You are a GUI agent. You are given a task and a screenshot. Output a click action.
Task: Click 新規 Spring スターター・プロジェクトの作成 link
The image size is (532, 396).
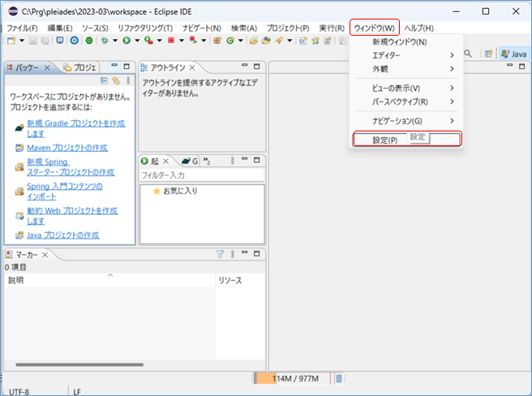(x=71, y=166)
